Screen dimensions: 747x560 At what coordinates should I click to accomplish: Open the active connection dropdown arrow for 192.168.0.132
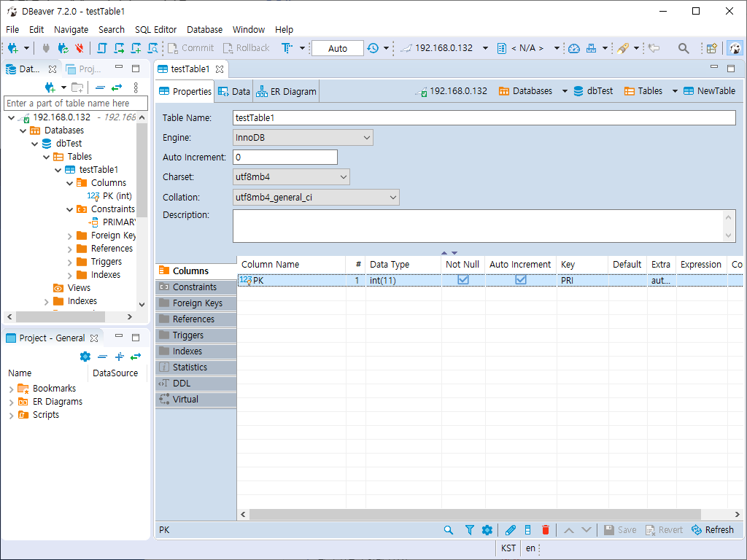pyautogui.click(x=485, y=48)
